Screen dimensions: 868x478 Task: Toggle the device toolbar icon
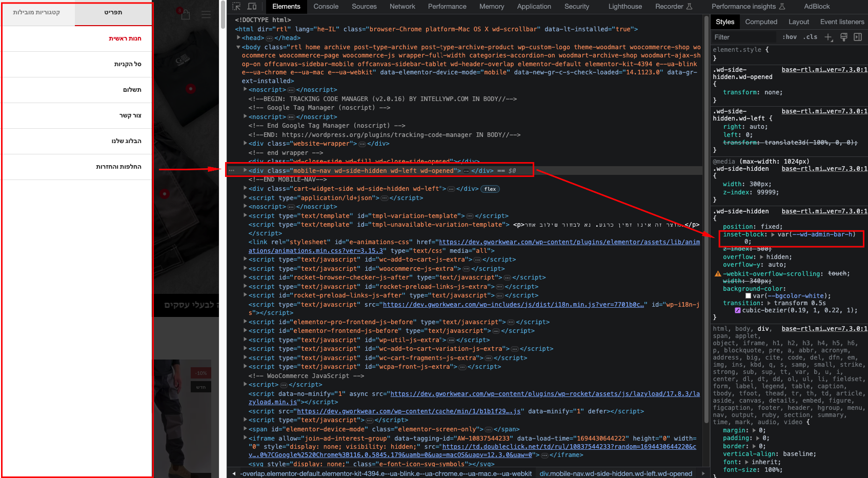(x=252, y=6)
